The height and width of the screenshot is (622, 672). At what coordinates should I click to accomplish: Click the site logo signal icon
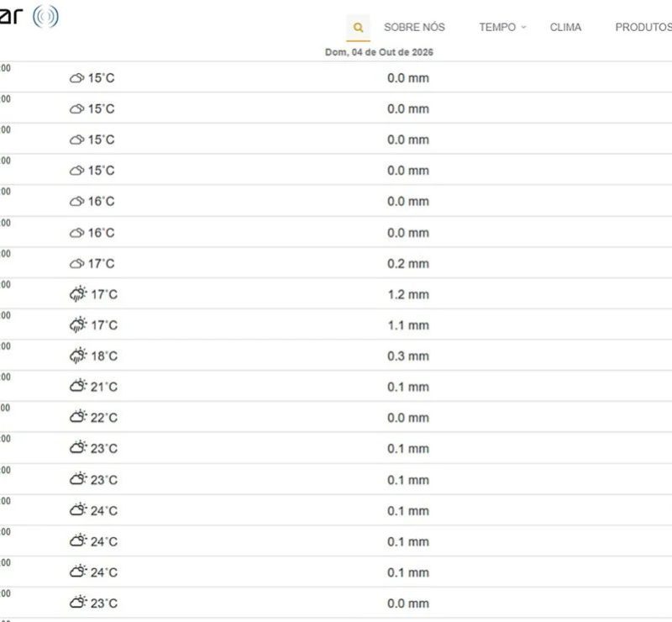click(x=45, y=17)
